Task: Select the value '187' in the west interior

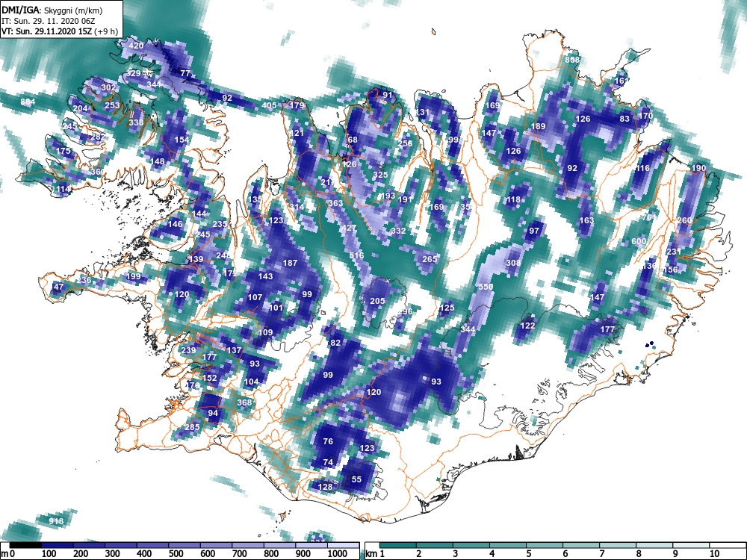Action: click(290, 262)
